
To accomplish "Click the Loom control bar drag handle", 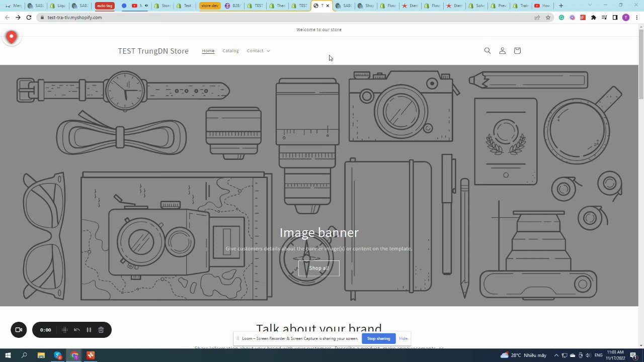I will click(64, 330).
